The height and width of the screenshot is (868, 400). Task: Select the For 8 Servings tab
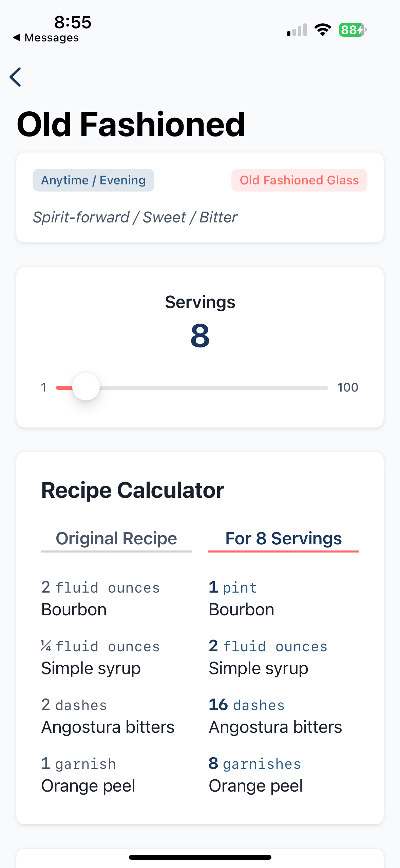click(x=284, y=539)
